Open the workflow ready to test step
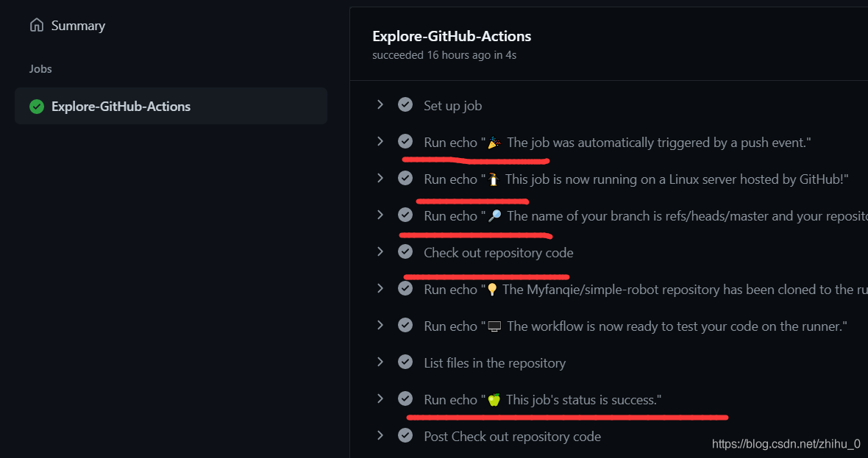This screenshot has width=868, height=458. (636, 326)
